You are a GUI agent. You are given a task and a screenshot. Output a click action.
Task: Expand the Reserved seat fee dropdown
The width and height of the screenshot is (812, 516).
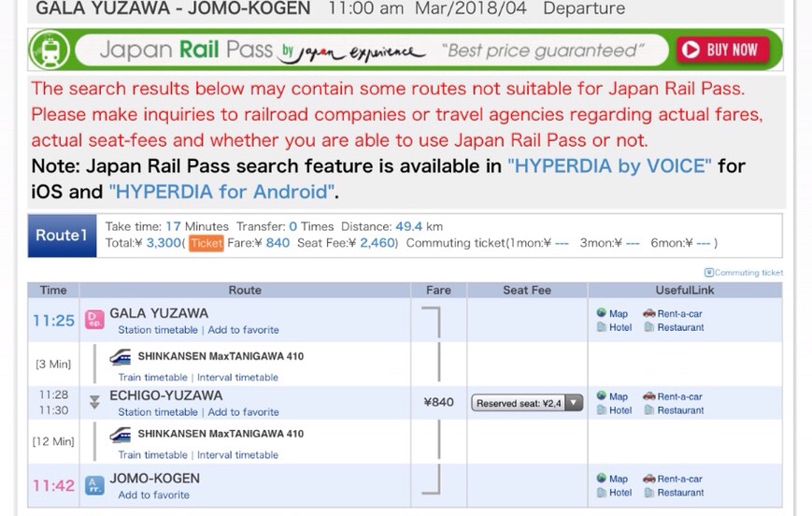527,403
